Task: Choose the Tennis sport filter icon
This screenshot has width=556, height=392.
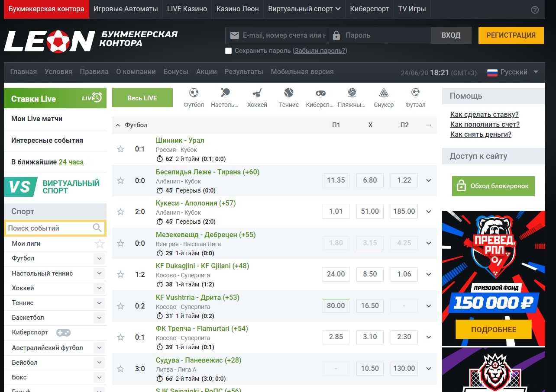Action: pos(289,93)
